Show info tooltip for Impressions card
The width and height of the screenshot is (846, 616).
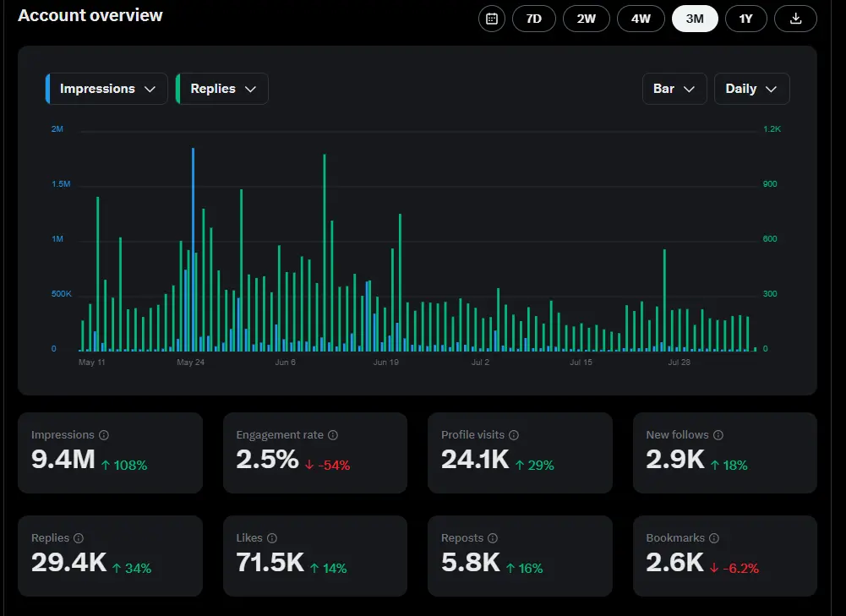[104, 435]
